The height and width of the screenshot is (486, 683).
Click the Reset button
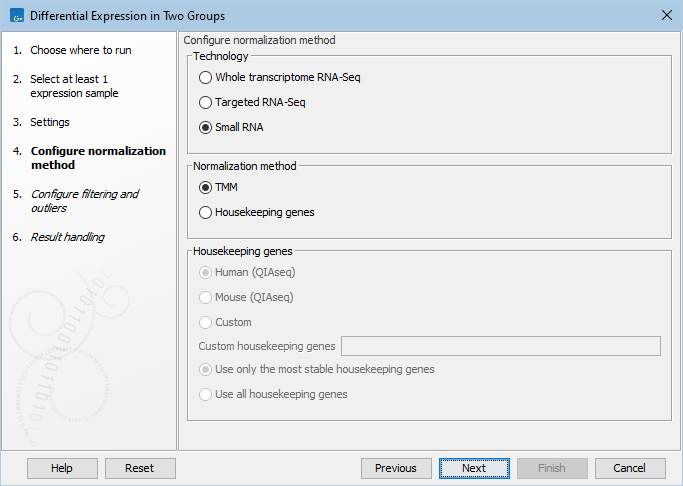[x=140, y=468]
